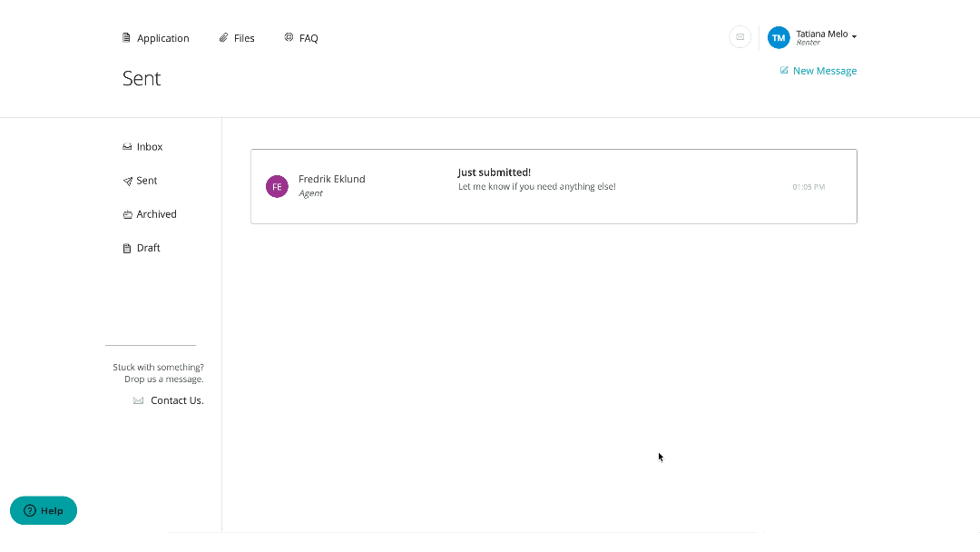Open the FAQ menu item
The width and height of the screenshot is (980, 552).
(309, 38)
